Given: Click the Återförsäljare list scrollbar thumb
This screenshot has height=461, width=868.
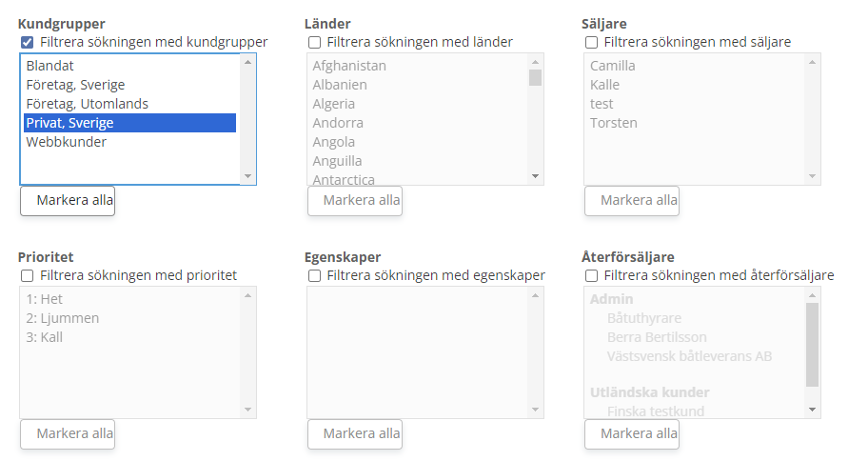Looking at the screenshot, I should pyautogui.click(x=812, y=344).
